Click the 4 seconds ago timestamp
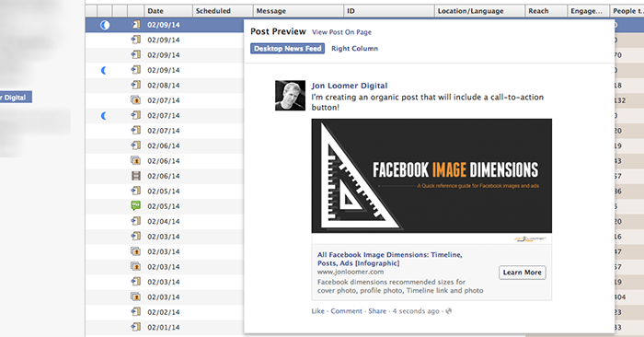Screen dimensions: 644x337 [x=416, y=311]
